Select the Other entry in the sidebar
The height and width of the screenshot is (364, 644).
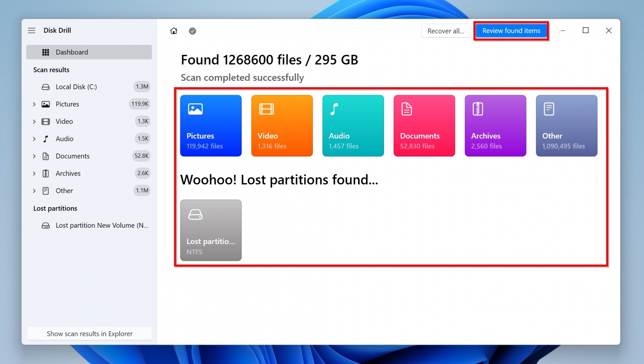64,190
